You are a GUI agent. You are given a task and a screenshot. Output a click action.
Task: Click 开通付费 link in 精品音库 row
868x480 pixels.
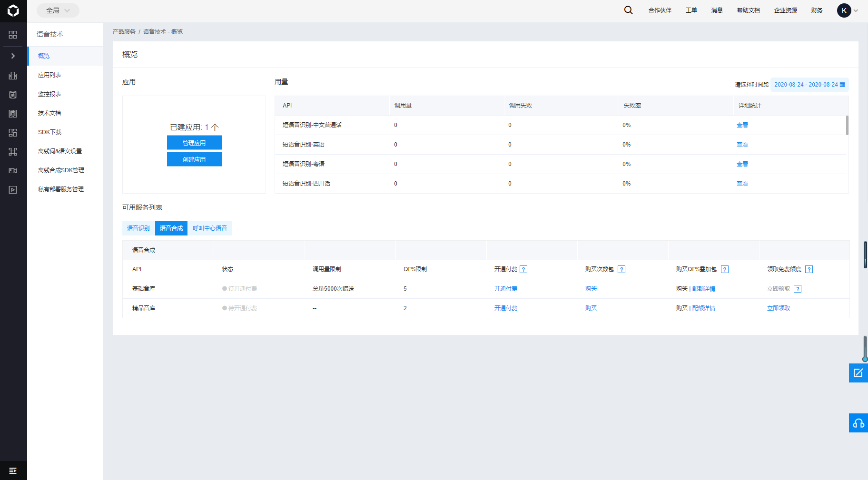click(505, 308)
